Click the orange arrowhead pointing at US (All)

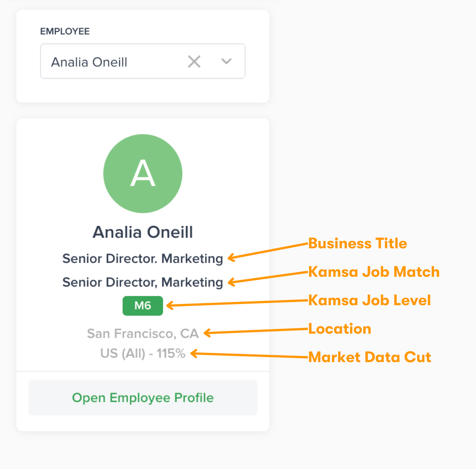click(x=194, y=354)
